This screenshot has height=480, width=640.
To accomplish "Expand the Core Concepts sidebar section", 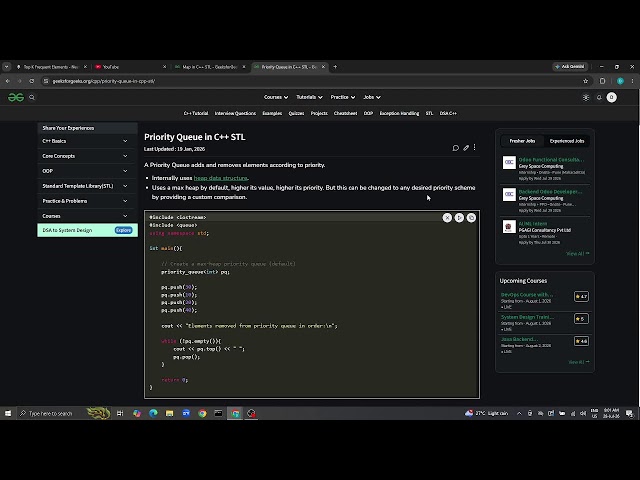I will click(85, 156).
